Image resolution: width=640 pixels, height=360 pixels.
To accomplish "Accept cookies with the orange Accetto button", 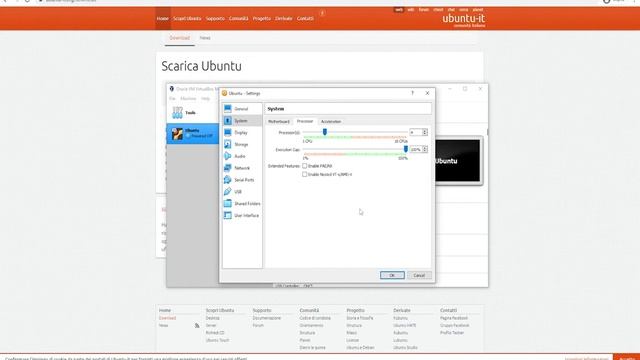I will click(627, 358).
